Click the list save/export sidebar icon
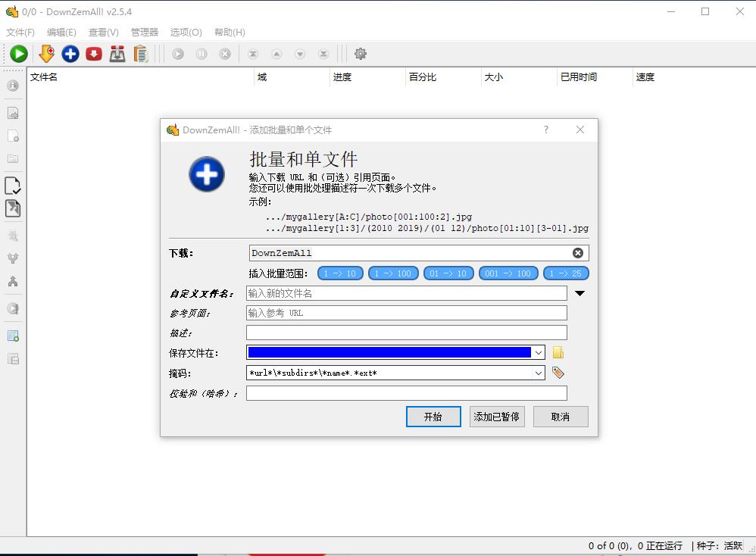Screen dimensions: 756x556 pyautogui.click(x=13, y=359)
